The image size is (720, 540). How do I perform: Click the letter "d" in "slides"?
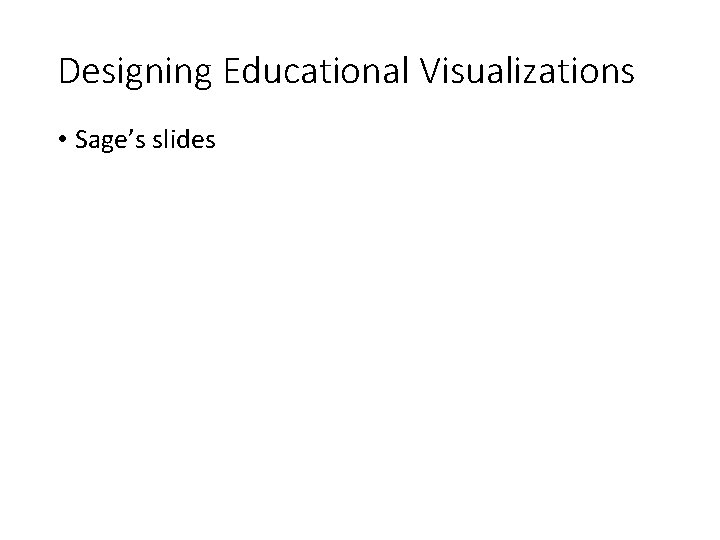(x=183, y=142)
